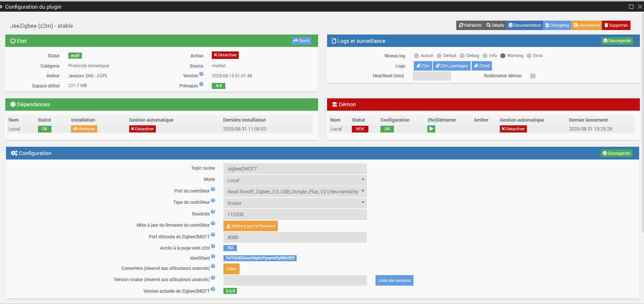Open z2m web page via ICI

[230, 248]
